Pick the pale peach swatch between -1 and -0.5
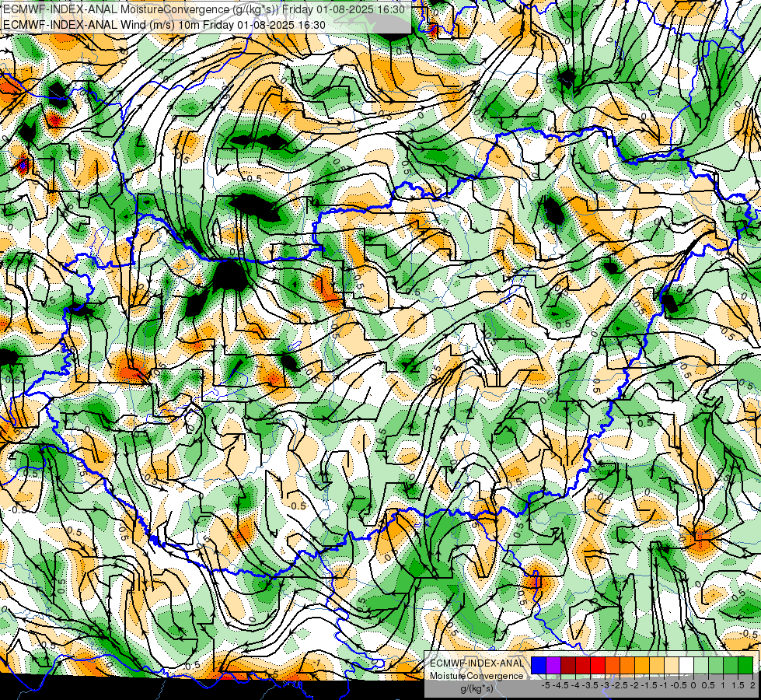This screenshot has width=761, height=700. 672,665
